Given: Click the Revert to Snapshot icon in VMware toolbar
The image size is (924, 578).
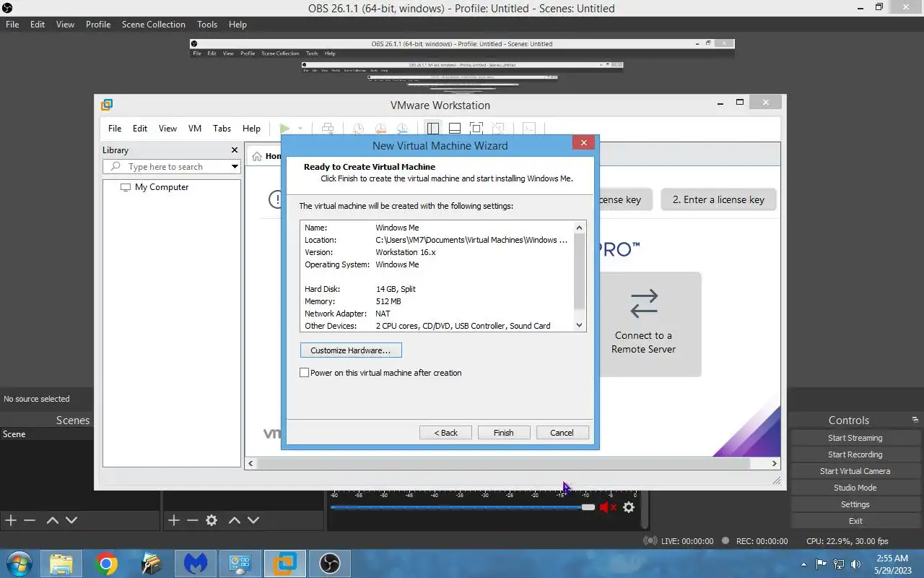Looking at the screenshot, I should coord(380,129).
